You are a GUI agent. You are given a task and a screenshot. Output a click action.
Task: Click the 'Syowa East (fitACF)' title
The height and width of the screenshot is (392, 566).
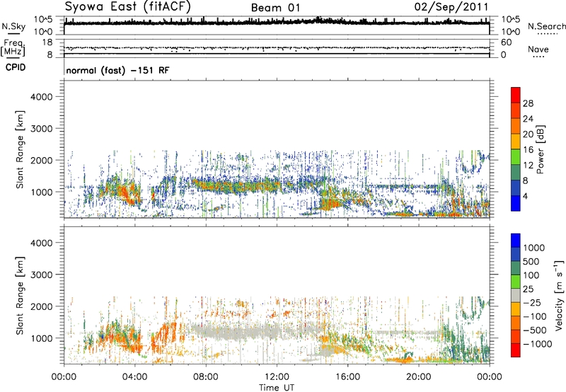point(128,7)
